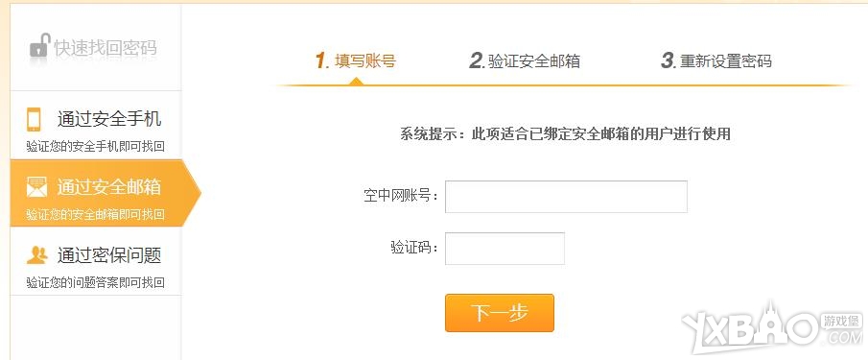
Task: Focus the 验证码 input field
Action: click(504, 249)
